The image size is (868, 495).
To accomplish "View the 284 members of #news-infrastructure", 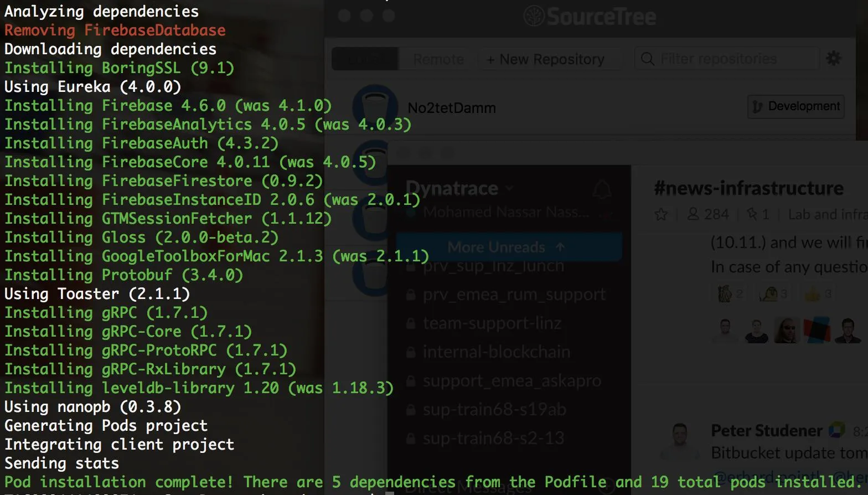I will click(x=708, y=214).
